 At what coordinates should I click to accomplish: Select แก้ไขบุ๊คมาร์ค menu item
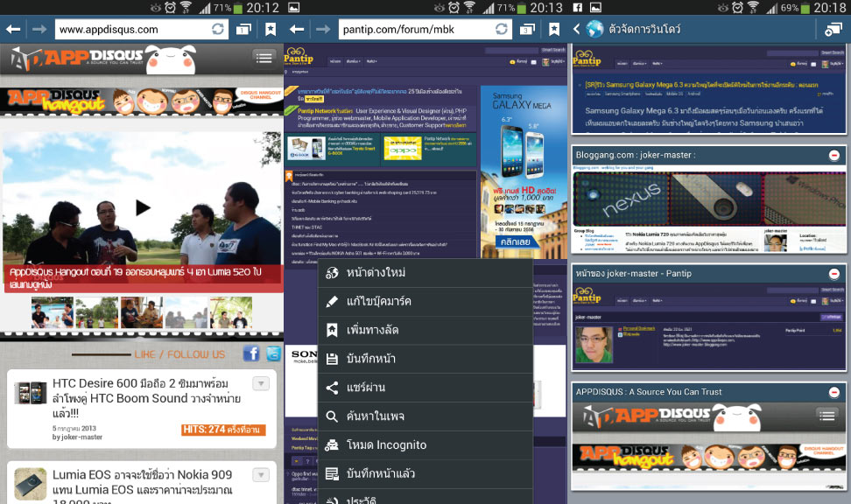tap(425, 302)
